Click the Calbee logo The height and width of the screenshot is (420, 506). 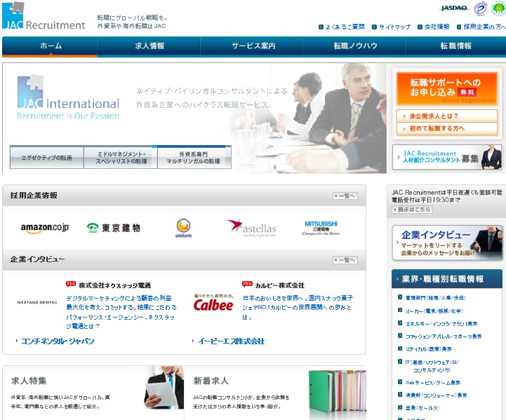[213, 304]
